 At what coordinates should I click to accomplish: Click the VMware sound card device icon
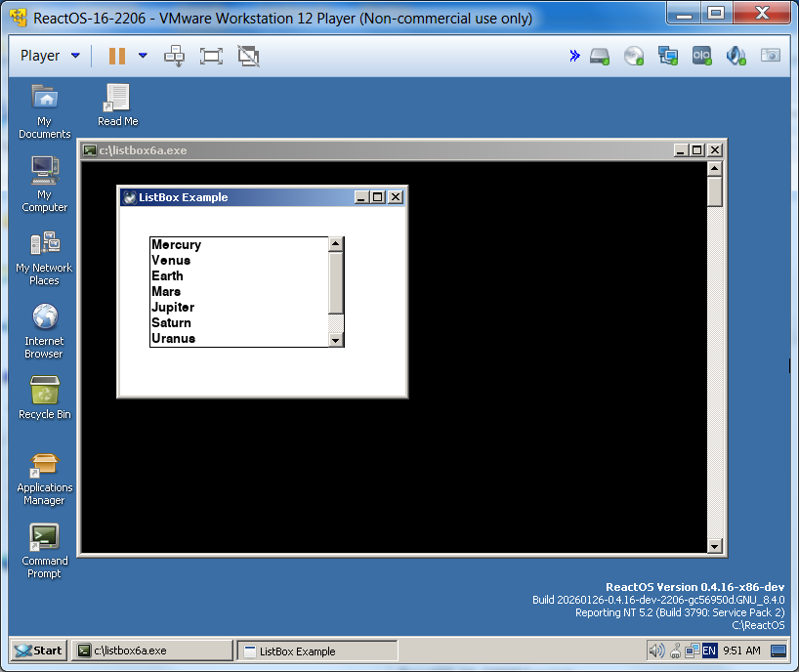point(736,56)
